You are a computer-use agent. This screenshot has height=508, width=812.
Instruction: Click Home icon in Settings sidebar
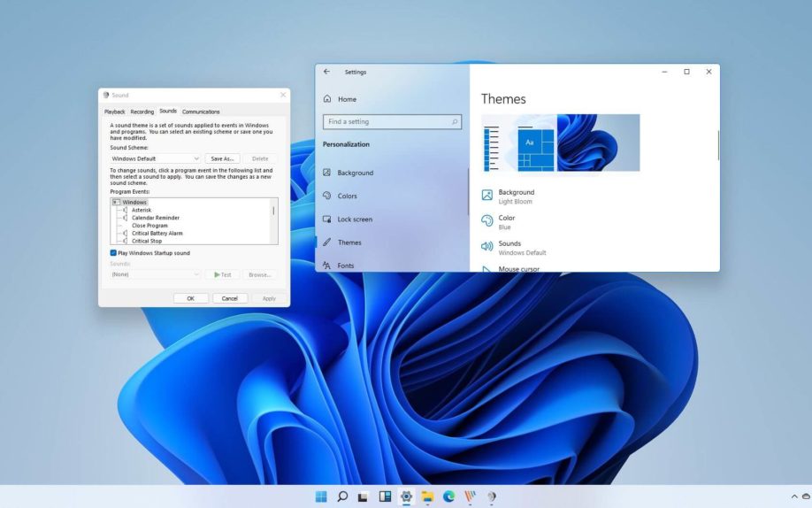pyautogui.click(x=327, y=98)
